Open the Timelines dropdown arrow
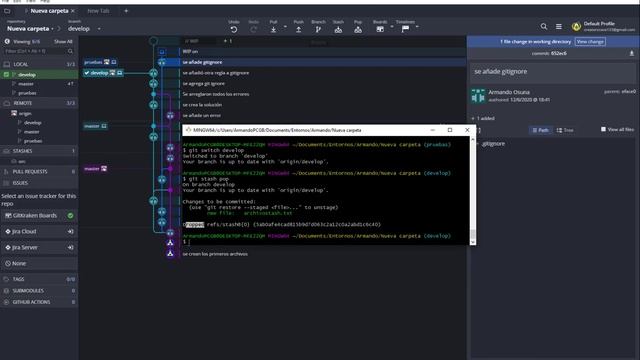 417,27
